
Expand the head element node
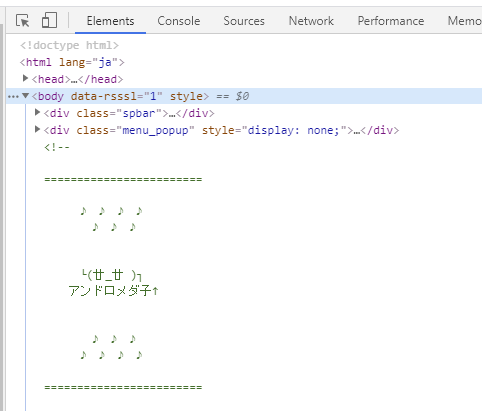pyautogui.click(x=25, y=79)
